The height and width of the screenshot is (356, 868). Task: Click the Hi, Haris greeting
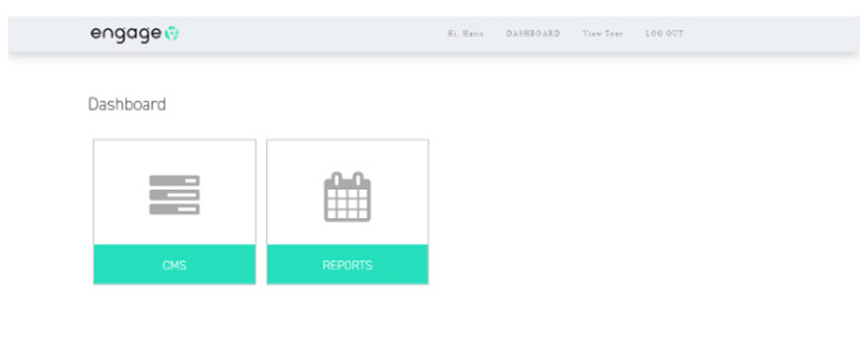click(x=466, y=34)
